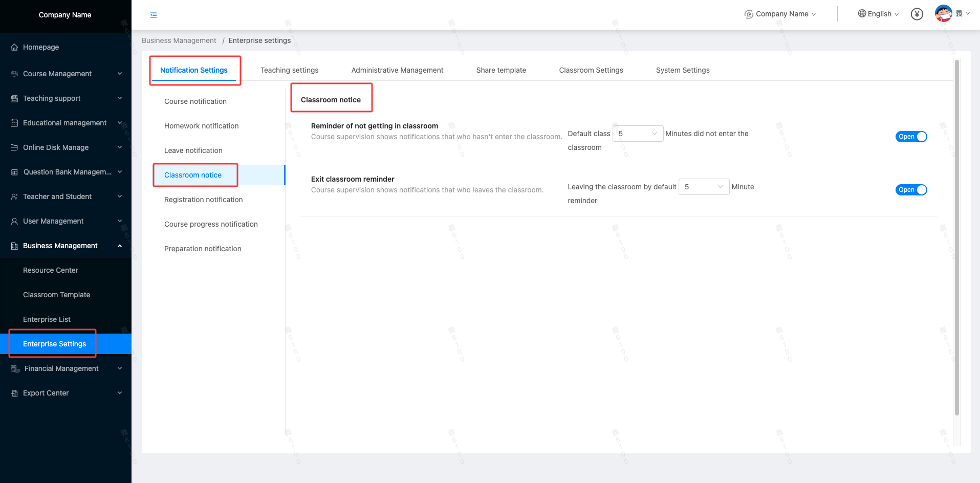Screen dimensions: 980x483
Task: Open the Default class minutes dropdown
Action: point(638,134)
